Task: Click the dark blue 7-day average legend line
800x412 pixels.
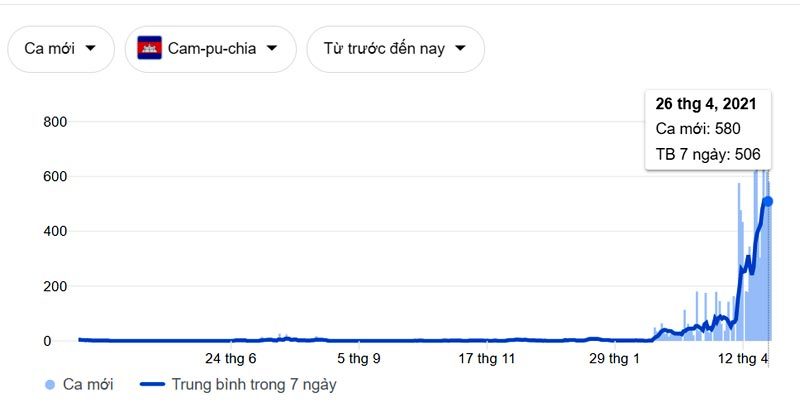Action: coord(152,384)
